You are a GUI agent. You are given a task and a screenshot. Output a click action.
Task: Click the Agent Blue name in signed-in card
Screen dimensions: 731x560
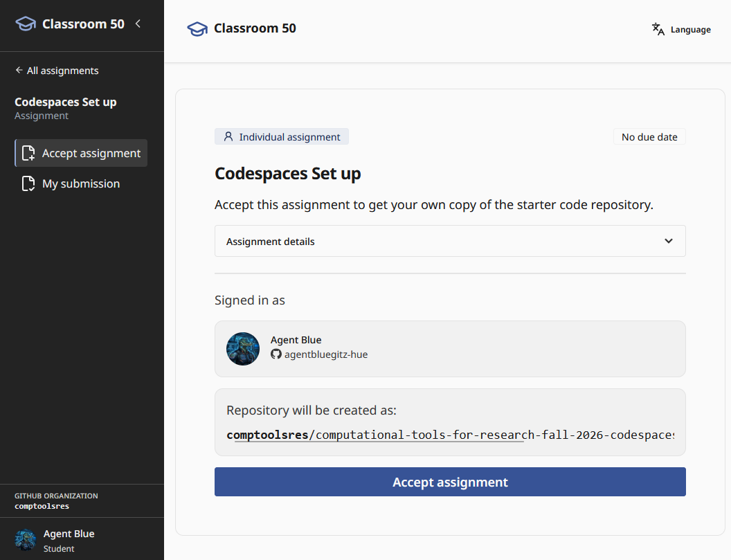tap(296, 339)
